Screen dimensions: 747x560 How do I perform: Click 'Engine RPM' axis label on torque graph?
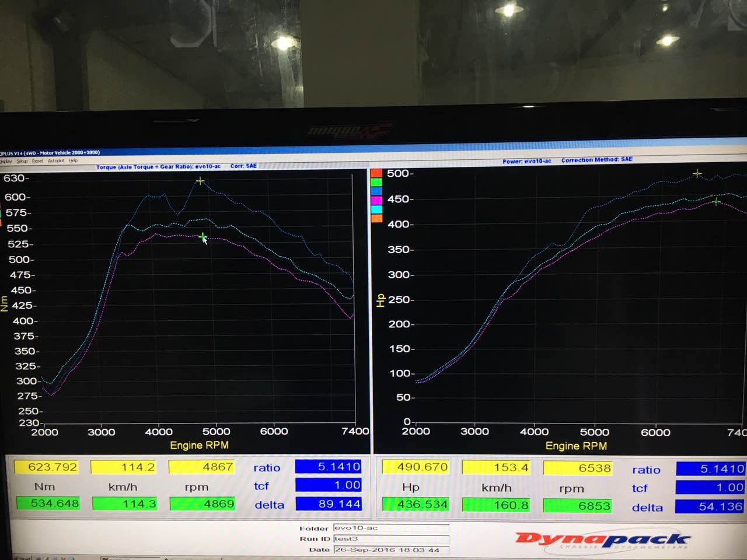pyautogui.click(x=199, y=445)
